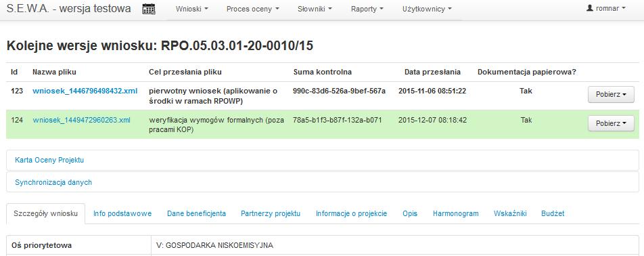Viewport: 644px width, 256px height.
Task: Open the Budżet tab
Action: coord(553,213)
